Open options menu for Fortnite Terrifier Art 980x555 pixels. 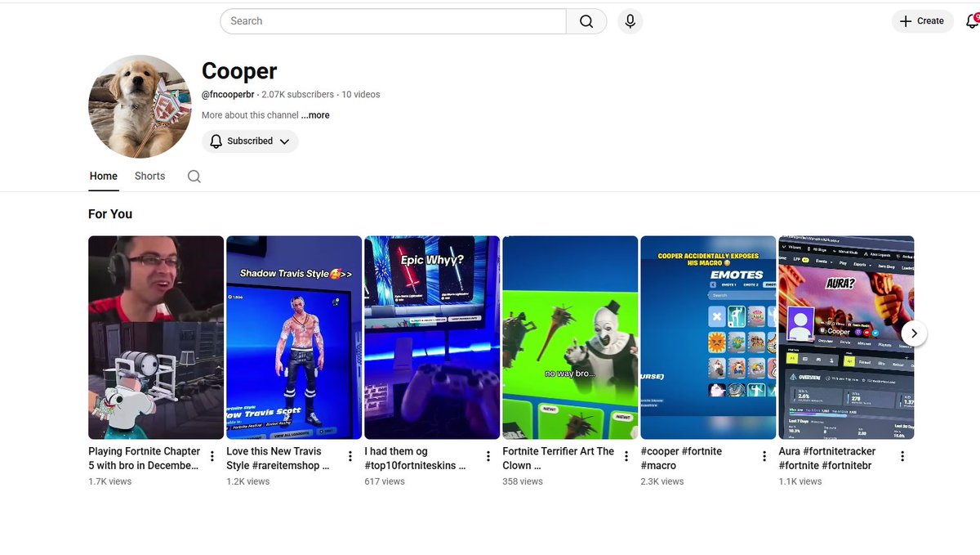coord(626,456)
